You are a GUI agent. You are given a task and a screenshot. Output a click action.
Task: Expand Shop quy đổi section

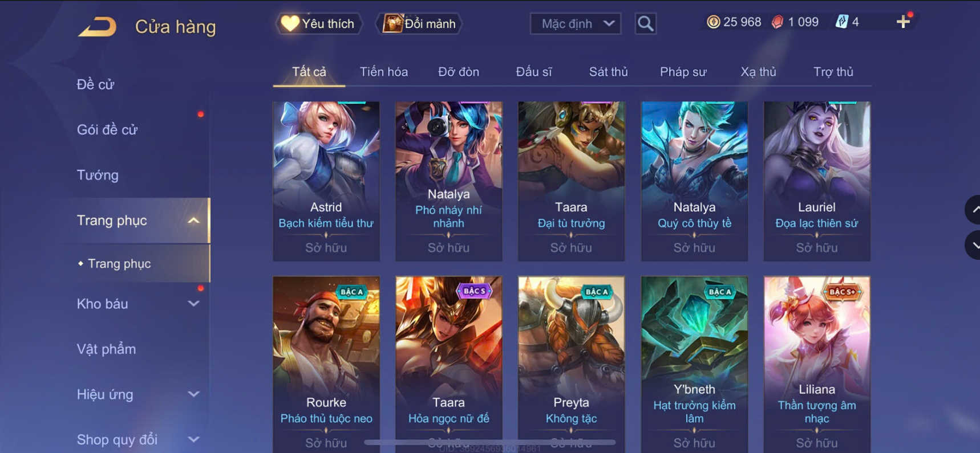click(193, 439)
